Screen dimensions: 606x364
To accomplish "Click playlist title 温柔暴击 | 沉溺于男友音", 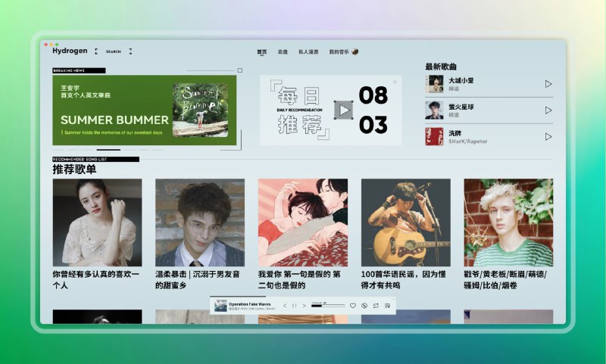I will point(198,280).
